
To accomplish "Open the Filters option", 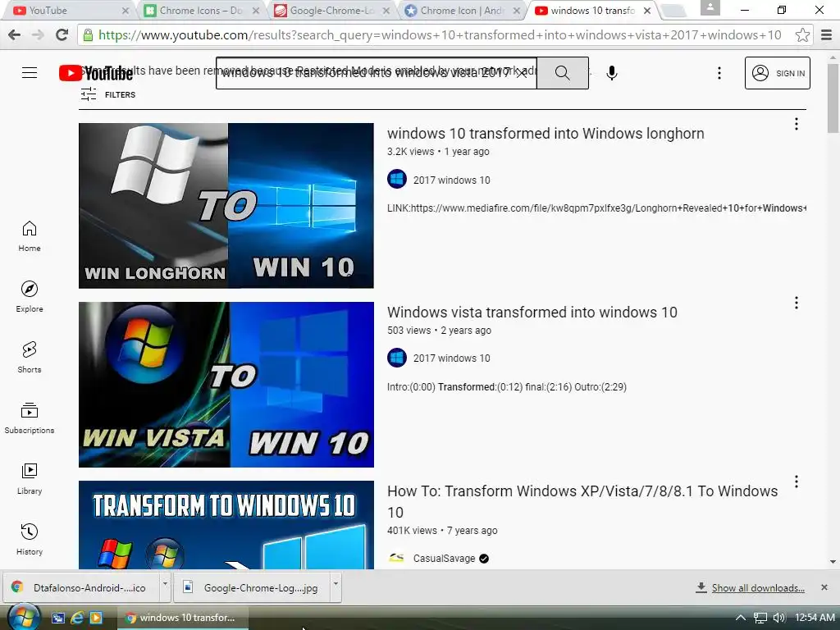I will coord(108,95).
